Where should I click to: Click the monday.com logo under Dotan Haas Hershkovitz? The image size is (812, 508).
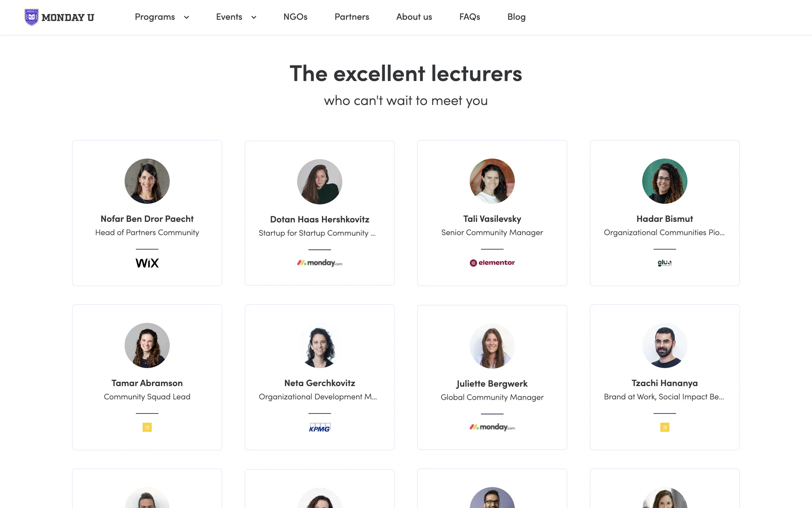pos(320,263)
